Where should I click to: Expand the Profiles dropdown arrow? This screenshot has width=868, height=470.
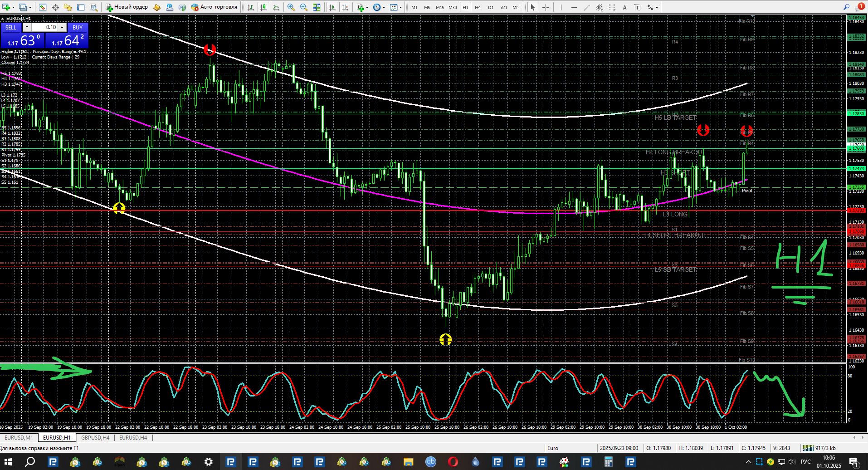pyautogui.click(x=30, y=7)
